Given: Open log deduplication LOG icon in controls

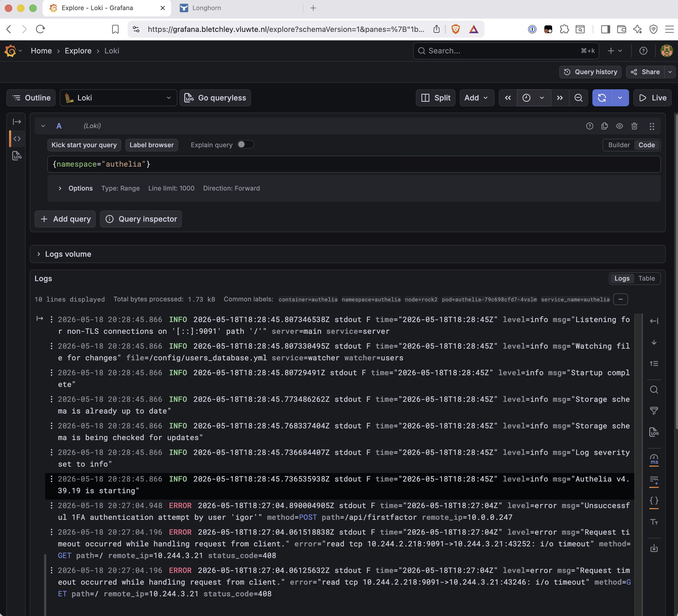Looking at the screenshot, I should click(x=654, y=432).
